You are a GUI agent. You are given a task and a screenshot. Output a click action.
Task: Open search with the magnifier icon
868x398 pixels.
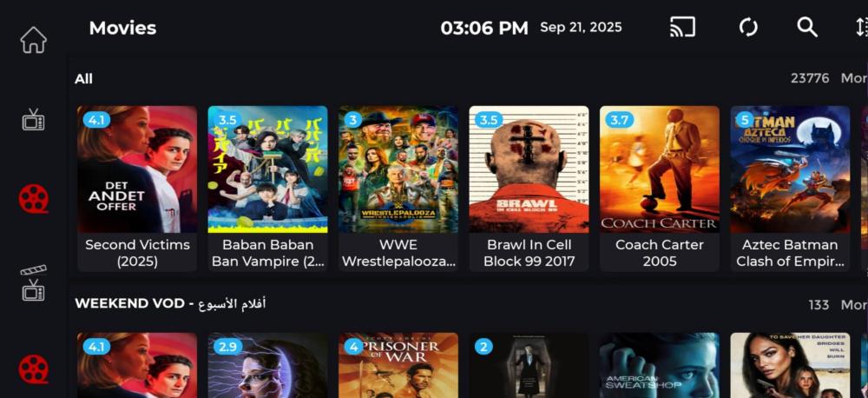point(807,27)
